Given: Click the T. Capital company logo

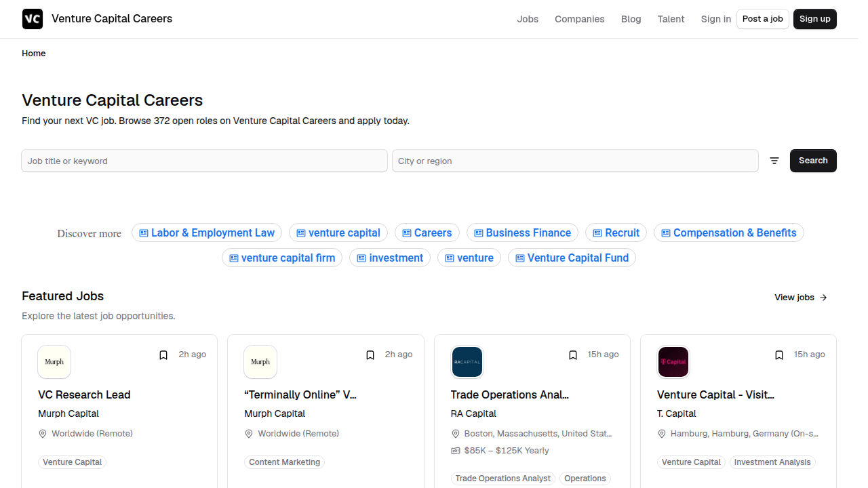Looking at the screenshot, I should coord(673,362).
